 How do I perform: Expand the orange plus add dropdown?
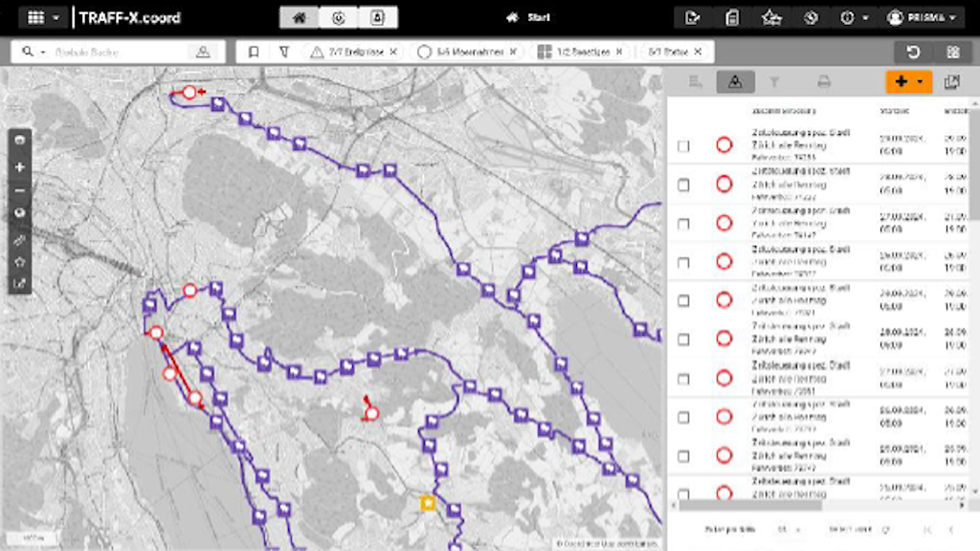tap(908, 82)
